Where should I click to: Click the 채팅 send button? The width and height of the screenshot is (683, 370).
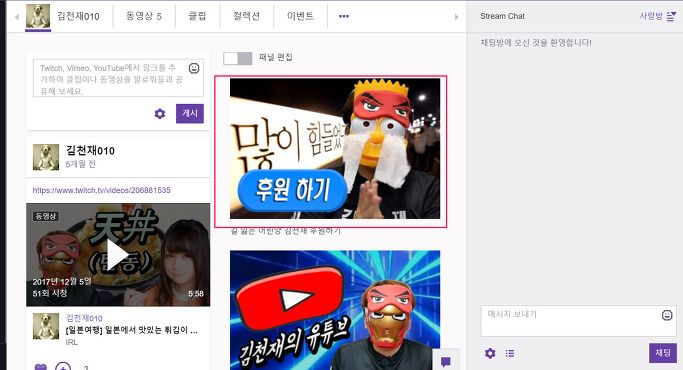pos(663,353)
